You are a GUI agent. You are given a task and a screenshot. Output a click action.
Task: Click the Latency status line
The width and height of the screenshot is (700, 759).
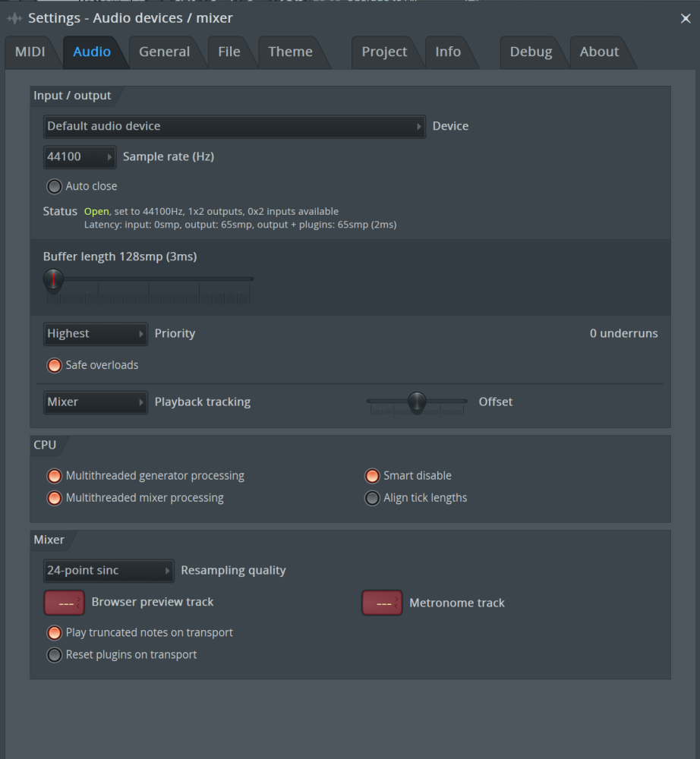(x=240, y=225)
